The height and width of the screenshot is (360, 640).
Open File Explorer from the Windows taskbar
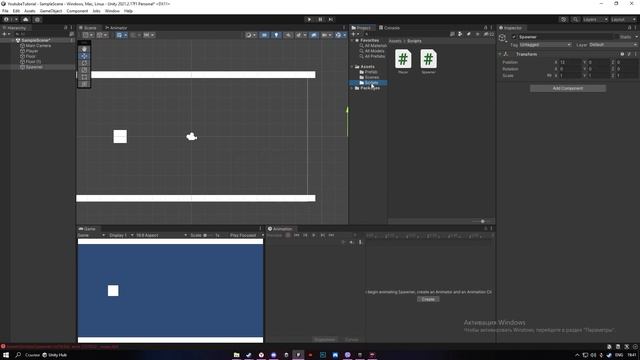[x=236, y=355]
